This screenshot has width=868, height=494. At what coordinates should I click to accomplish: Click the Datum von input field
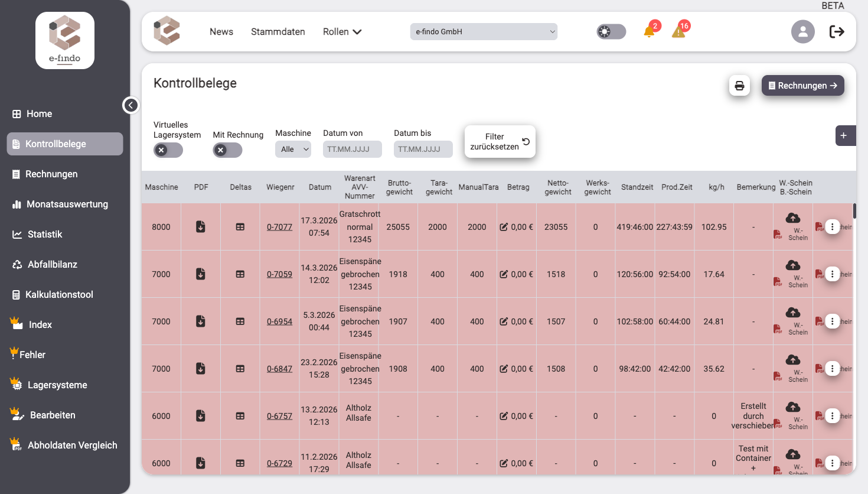click(x=352, y=149)
